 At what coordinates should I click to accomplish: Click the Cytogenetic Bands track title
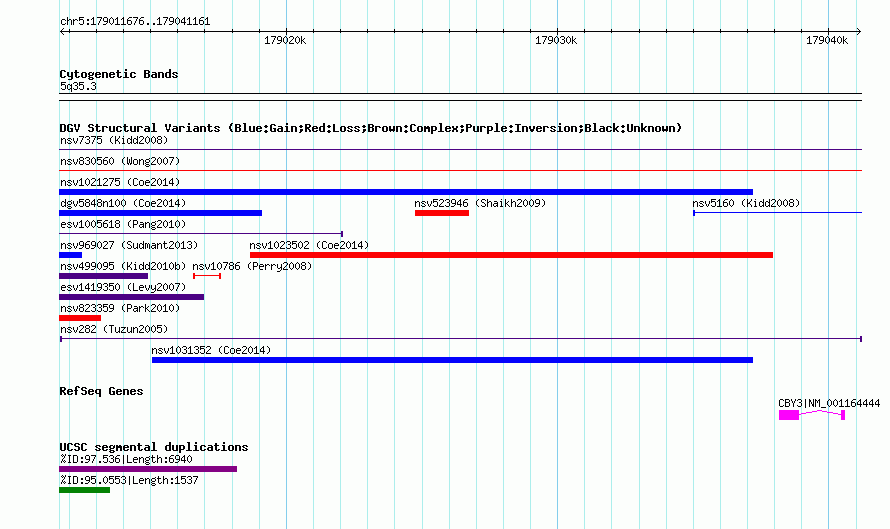pyautogui.click(x=119, y=74)
